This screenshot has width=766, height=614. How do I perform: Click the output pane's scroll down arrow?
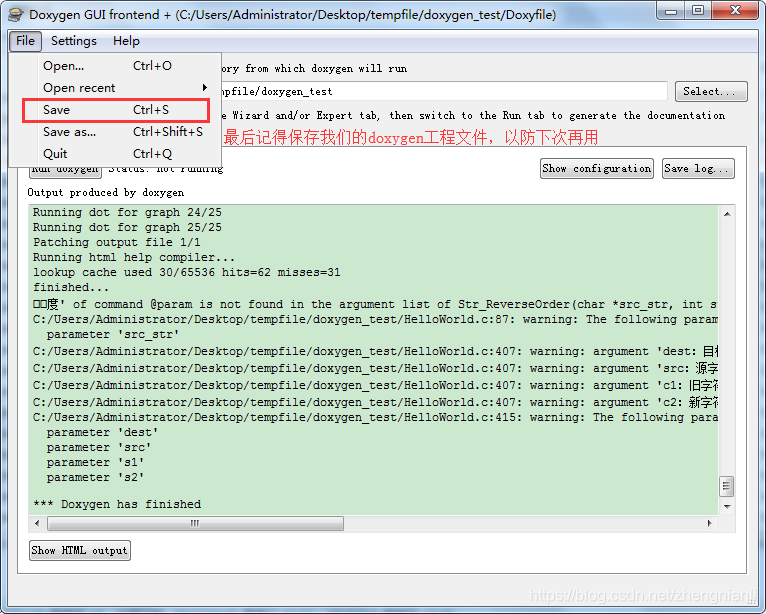tap(727, 507)
